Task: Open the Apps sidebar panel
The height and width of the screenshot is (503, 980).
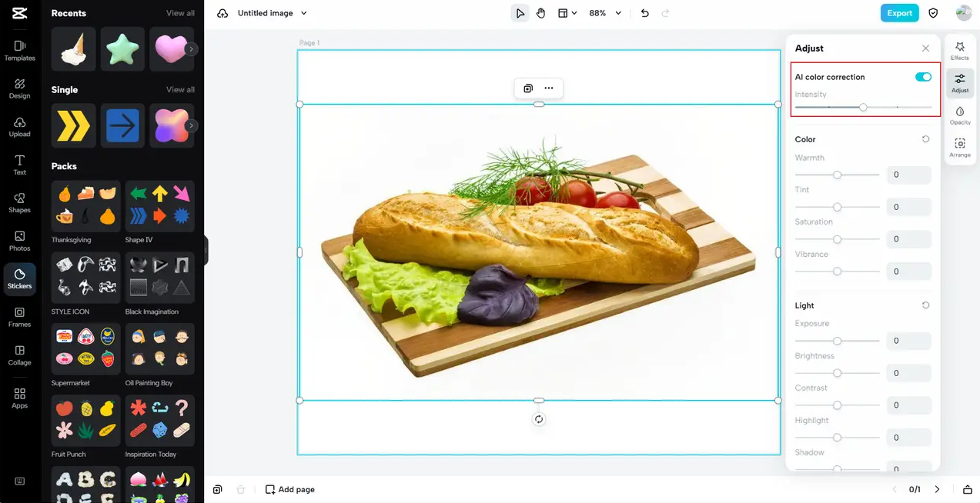Action: 20,398
